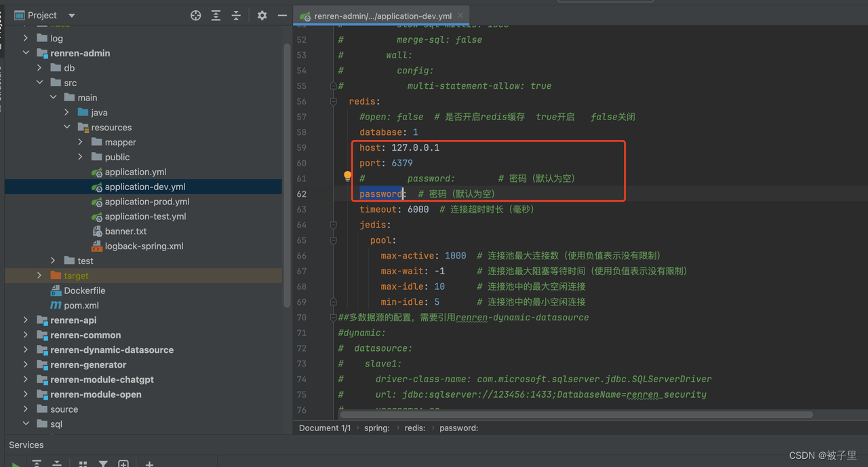This screenshot has width=868, height=467.
Task: Select the renren-module-chatgpt module
Action: [x=102, y=380]
